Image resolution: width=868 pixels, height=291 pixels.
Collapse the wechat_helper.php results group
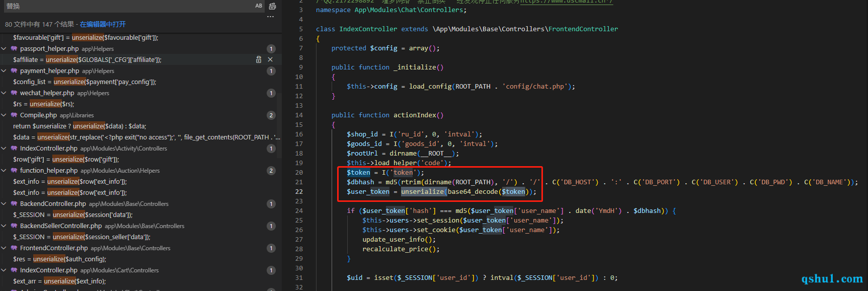pyautogui.click(x=4, y=93)
